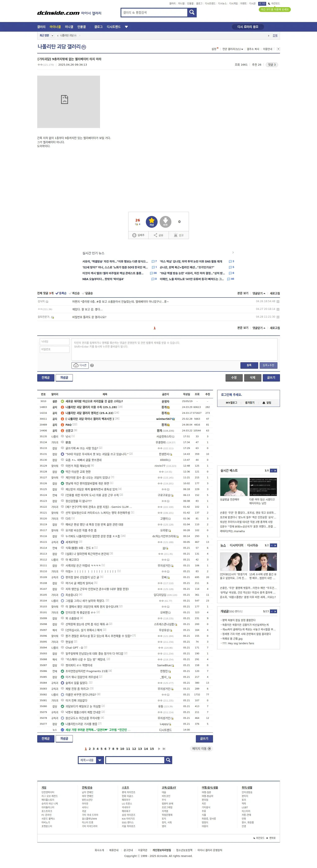Downvote the post with the 비추 arrow

point(165,222)
